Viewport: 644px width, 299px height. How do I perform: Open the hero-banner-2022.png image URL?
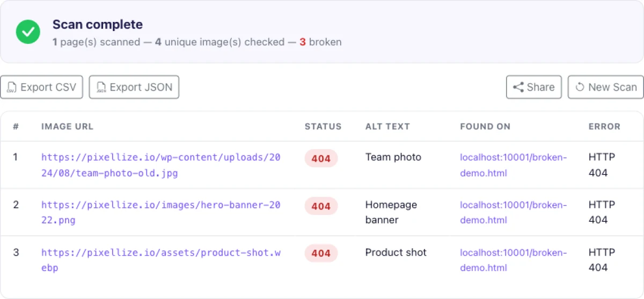[x=161, y=212]
